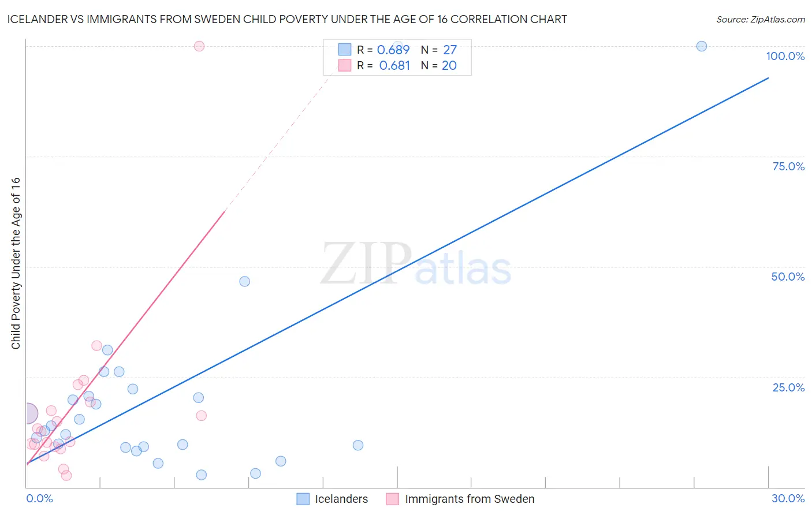Viewport: 812px width, 515px height.
Task: Click the blue R = 0.689 stats swatch
Action: [x=345, y=50]
